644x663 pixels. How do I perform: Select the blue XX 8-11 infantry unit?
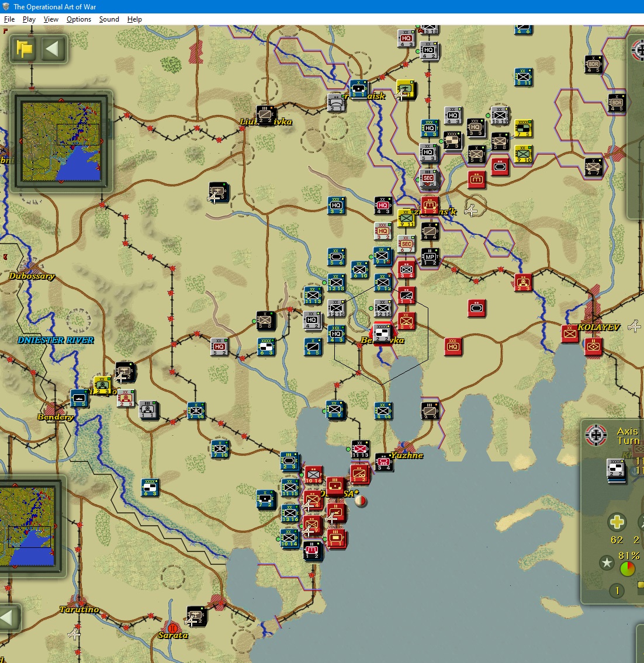[524, 77]
